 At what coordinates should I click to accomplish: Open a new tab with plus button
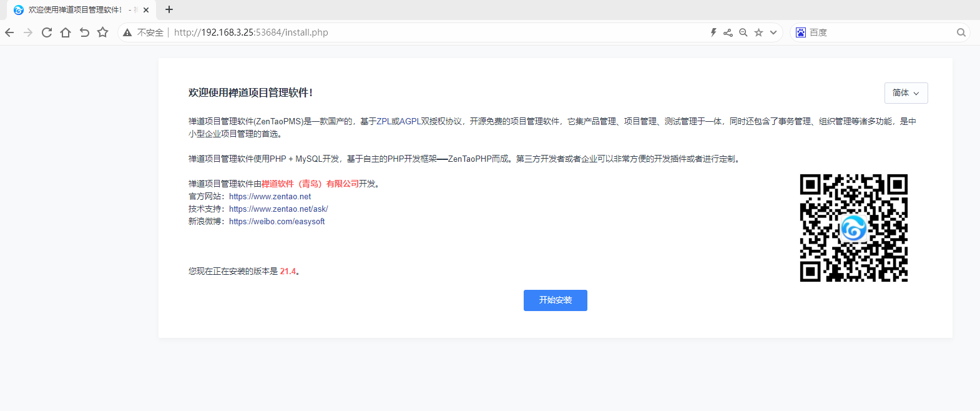tap(169, 9)
